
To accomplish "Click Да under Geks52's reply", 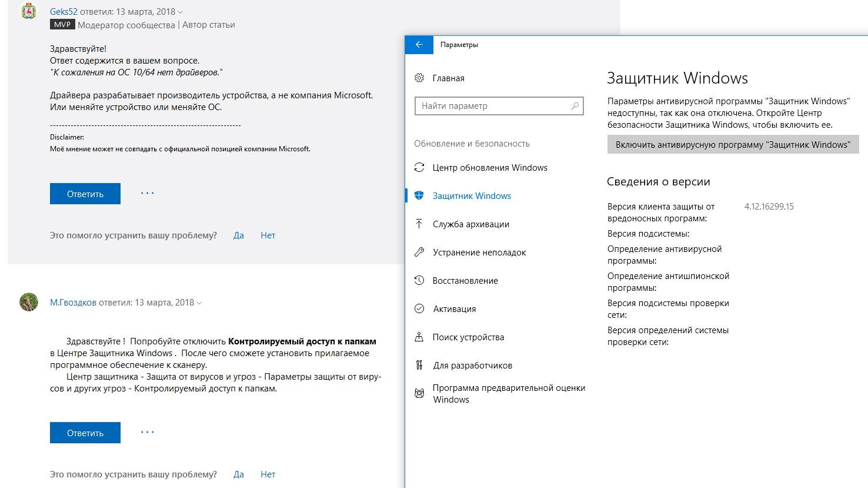I will point(239,235).
